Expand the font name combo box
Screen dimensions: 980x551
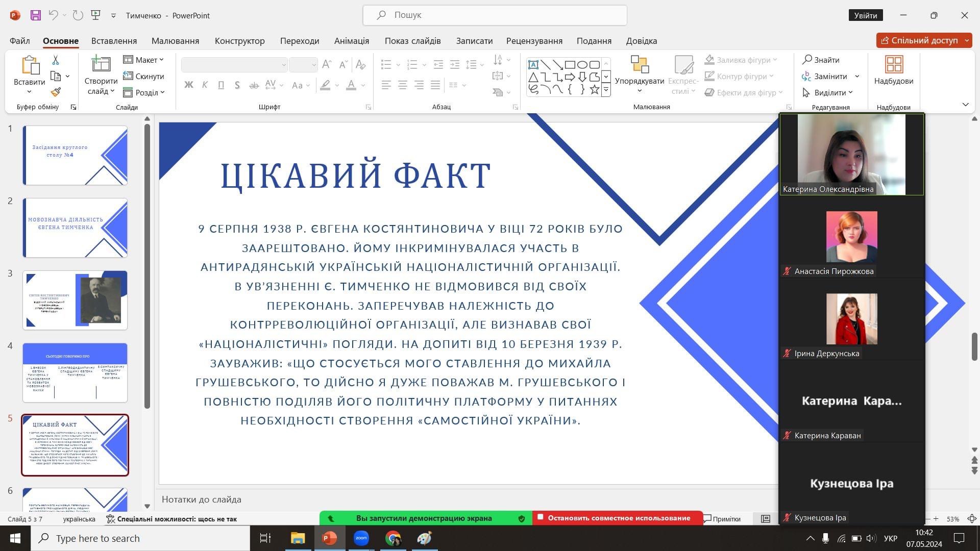(284, 65)
